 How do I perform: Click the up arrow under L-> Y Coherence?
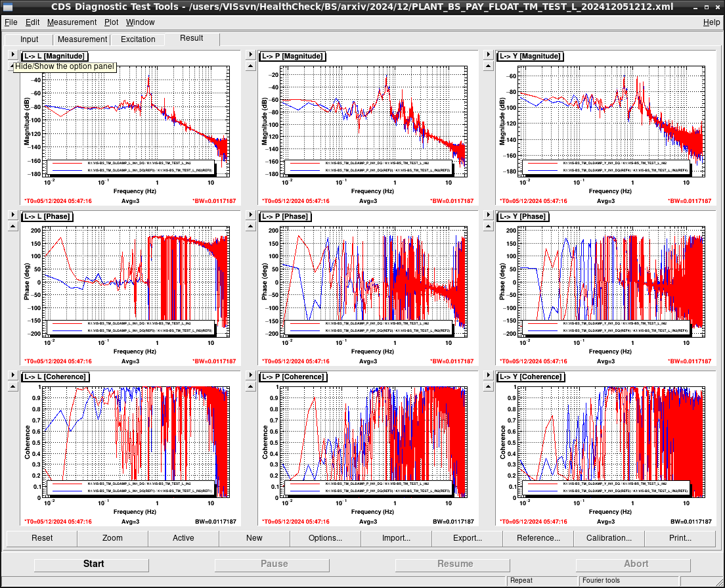pos(489,387)
